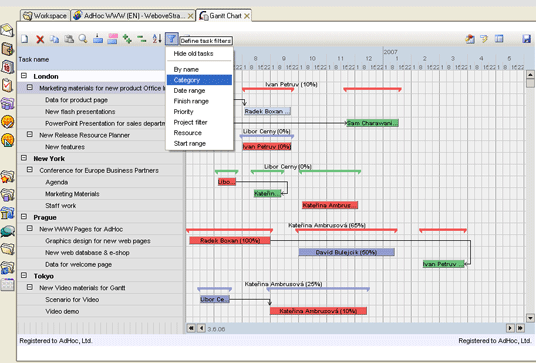Image resolution: width=536 pixels, height=363 pixels.
Task: Open the clipboard checkmark tasks sidebar icon
Action: coord(8,85)
